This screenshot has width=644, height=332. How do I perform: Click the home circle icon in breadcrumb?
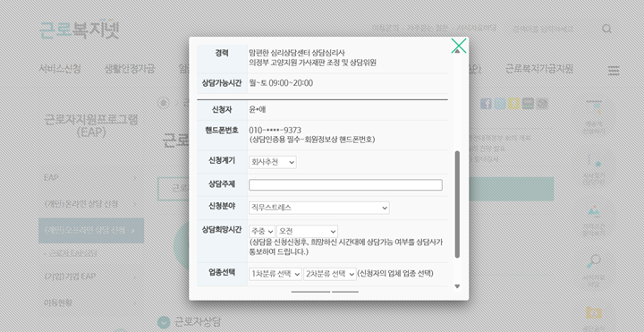[164, 103]
